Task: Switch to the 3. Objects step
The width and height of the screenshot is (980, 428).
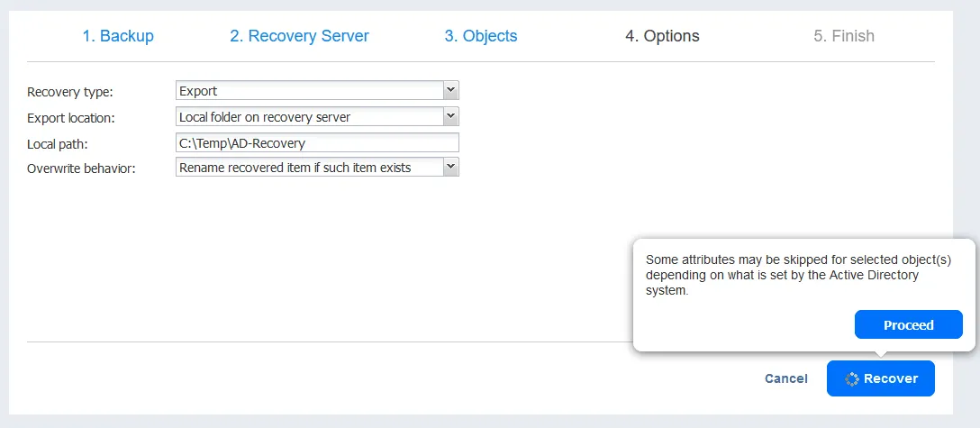Action: (x=481, y=36)
